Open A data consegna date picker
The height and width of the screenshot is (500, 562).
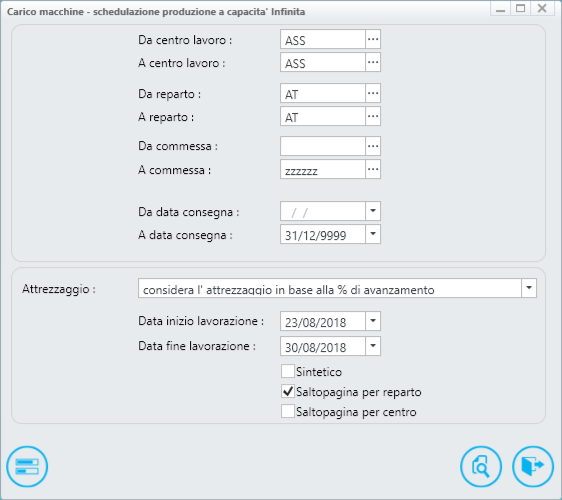[373, 234]
